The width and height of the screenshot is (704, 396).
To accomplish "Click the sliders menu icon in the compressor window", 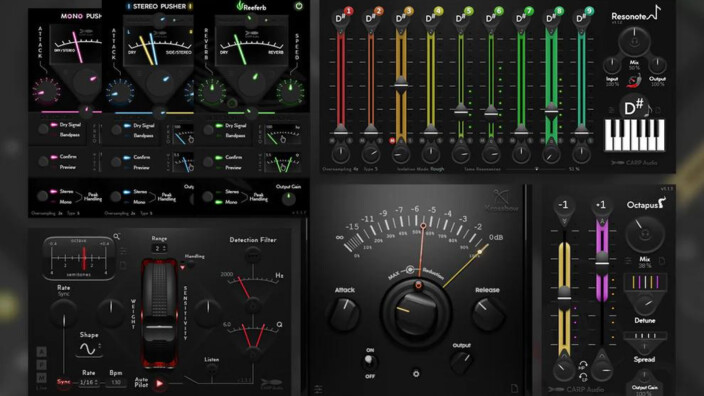I will (x=318, y=389).
